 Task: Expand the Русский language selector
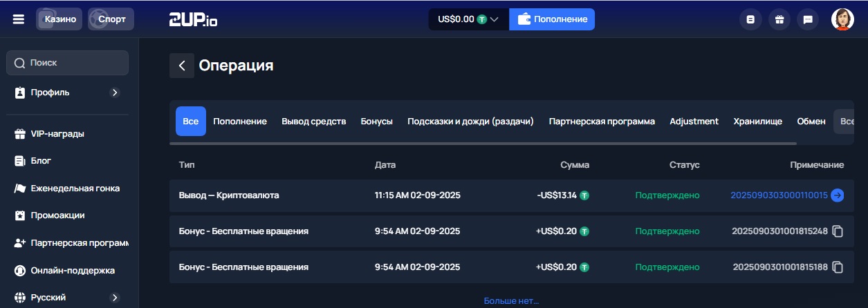pos(115,298)
